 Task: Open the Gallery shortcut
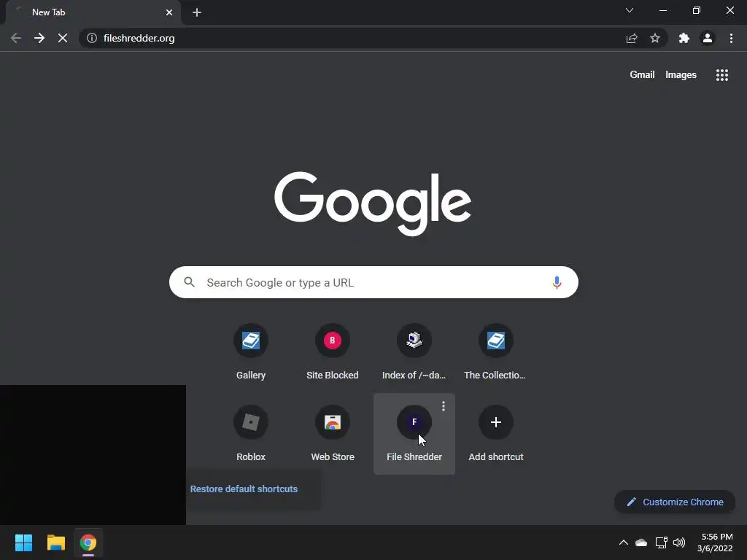[251, 352]
